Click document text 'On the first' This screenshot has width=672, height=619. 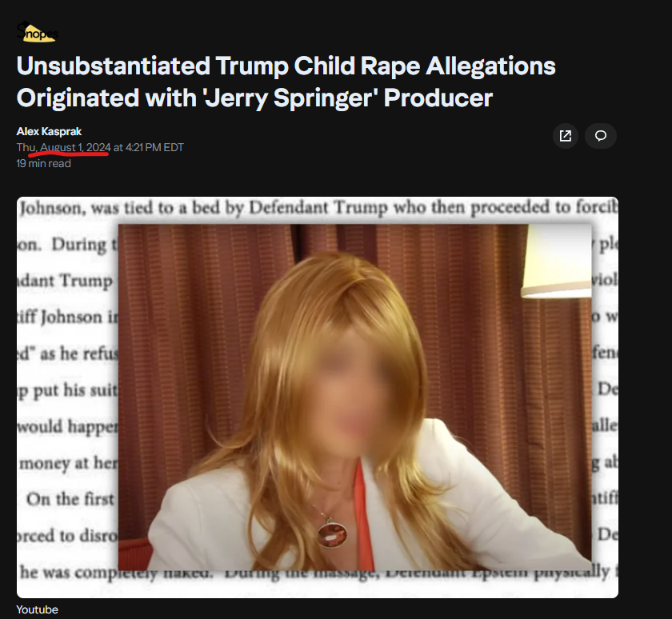click(70, 500)
